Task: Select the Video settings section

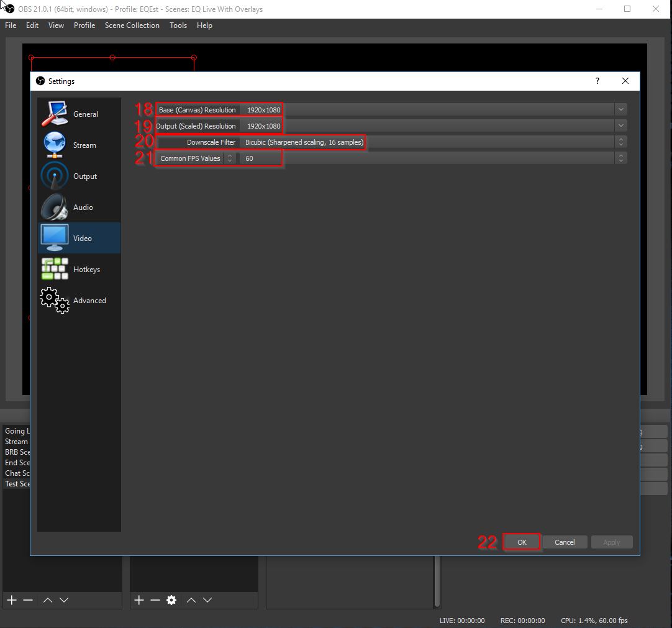Action: (81, 238)
